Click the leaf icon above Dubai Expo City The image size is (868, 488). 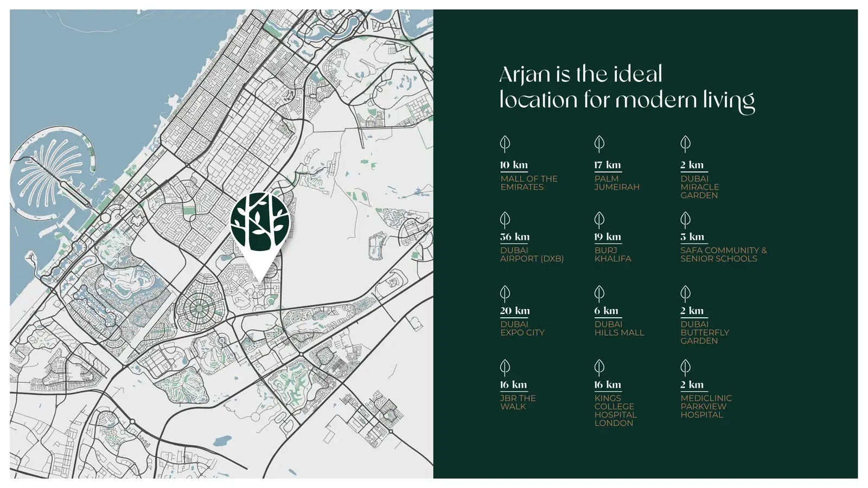pos(505,294)
